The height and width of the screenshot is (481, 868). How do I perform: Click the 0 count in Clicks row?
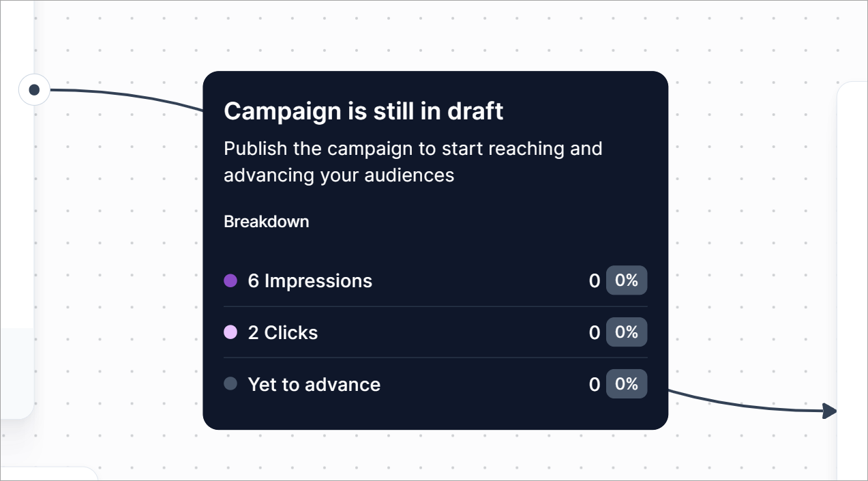(595, 332)
